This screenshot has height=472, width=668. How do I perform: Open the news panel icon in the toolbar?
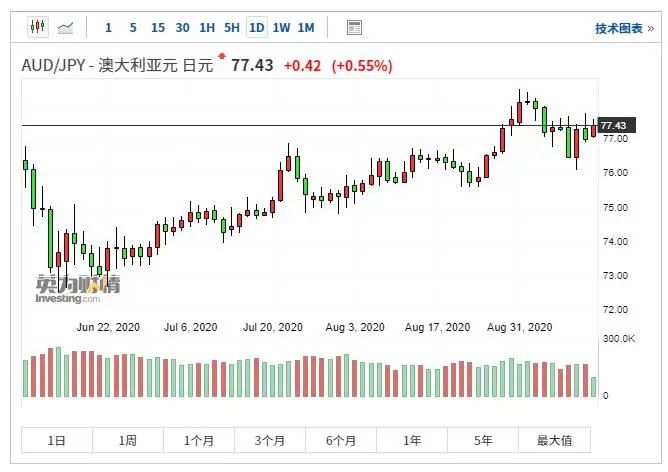pos(354,28)
